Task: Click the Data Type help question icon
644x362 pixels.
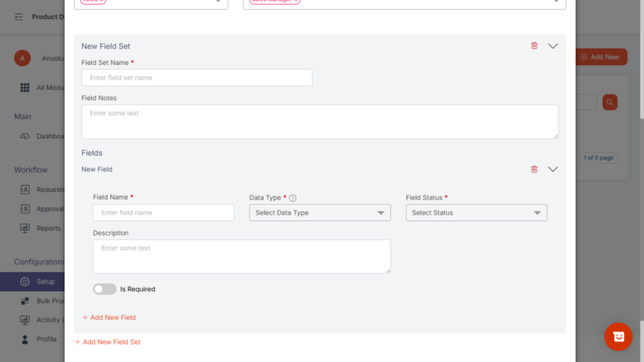Action: pos(292,198)
